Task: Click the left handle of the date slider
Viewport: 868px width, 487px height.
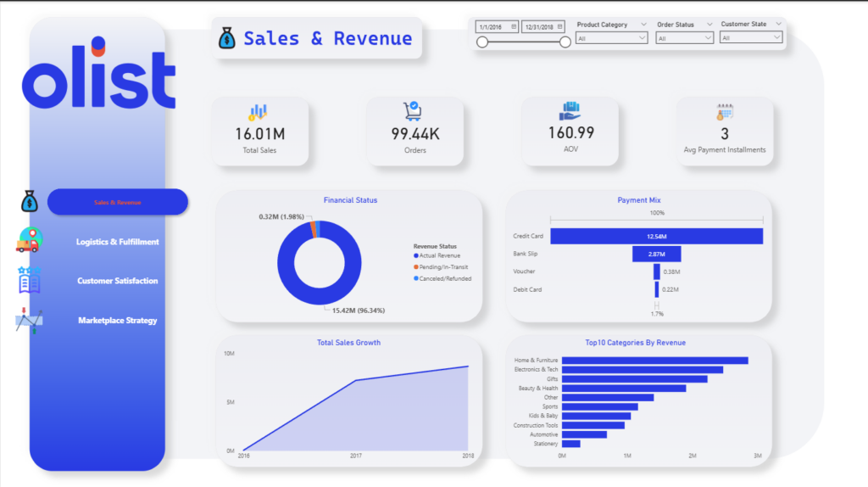Action: click(x=482, y=42)
